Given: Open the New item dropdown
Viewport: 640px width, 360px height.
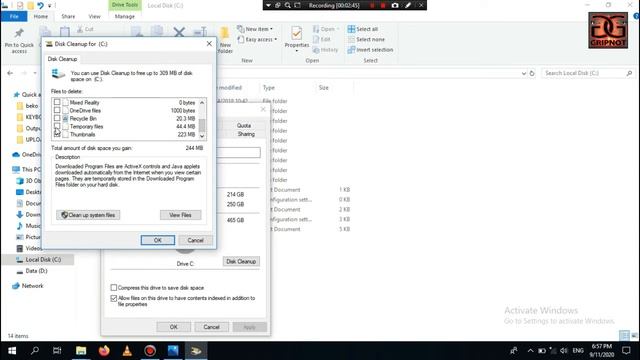Looking at the screenshot, I should pyautogui.click(x=255, y=29).
